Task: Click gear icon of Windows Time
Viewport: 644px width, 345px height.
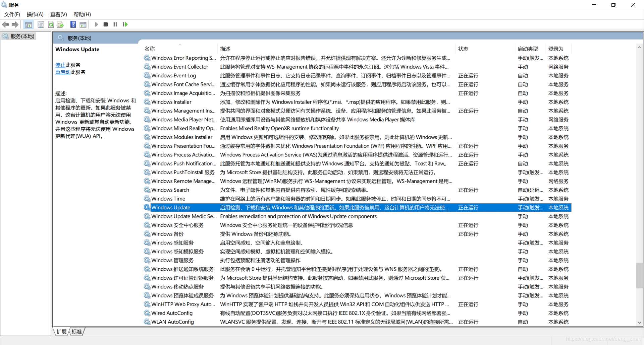Action: tap(147, 199)
